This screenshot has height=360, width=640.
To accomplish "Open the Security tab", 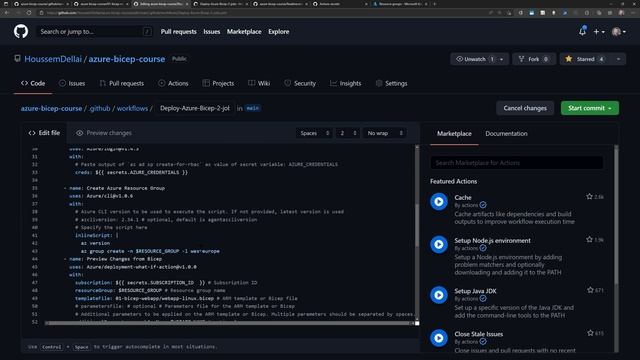I will pyautogui.click(x=300, y=83).
